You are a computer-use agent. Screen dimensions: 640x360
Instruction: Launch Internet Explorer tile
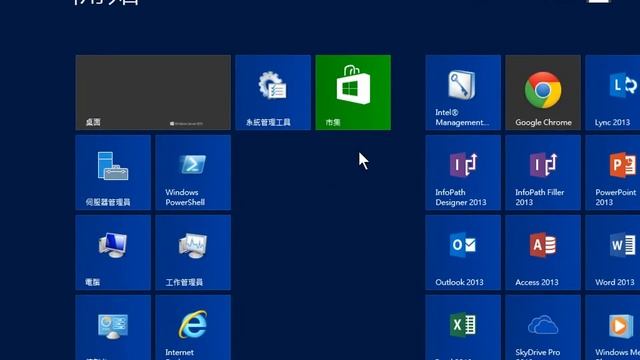click(193, 328)
